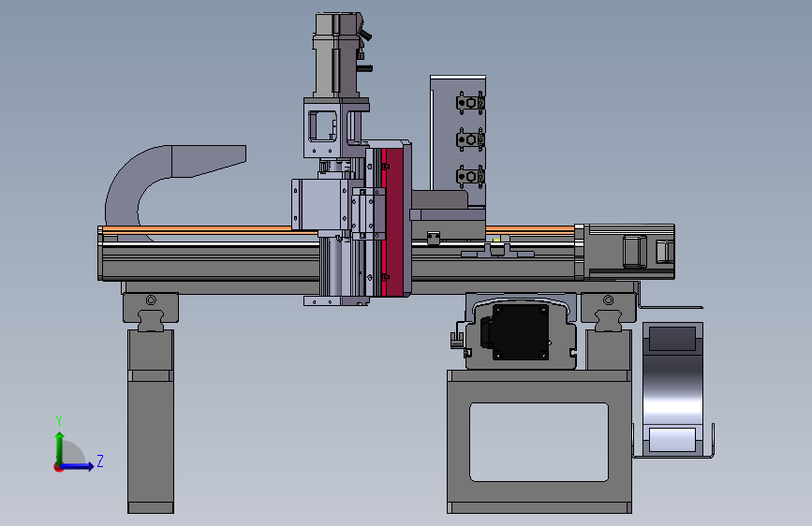The width and height of the screenshot is (812, 526).
Task: Select the left orange strip on beam
Action: 197,230
